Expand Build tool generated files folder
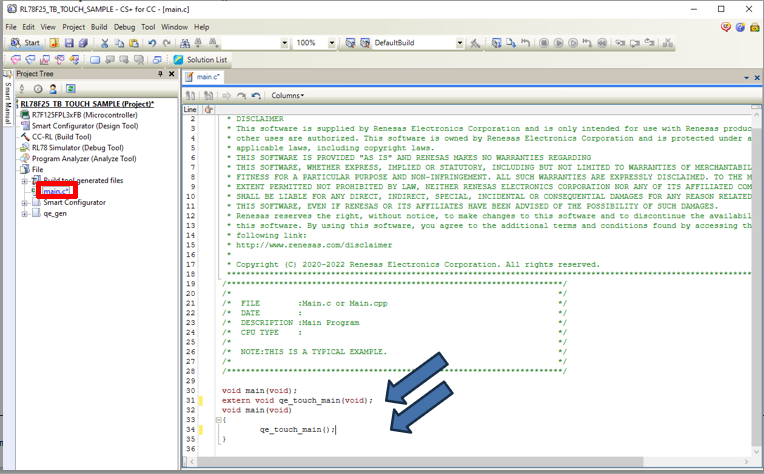 point(25,180)
